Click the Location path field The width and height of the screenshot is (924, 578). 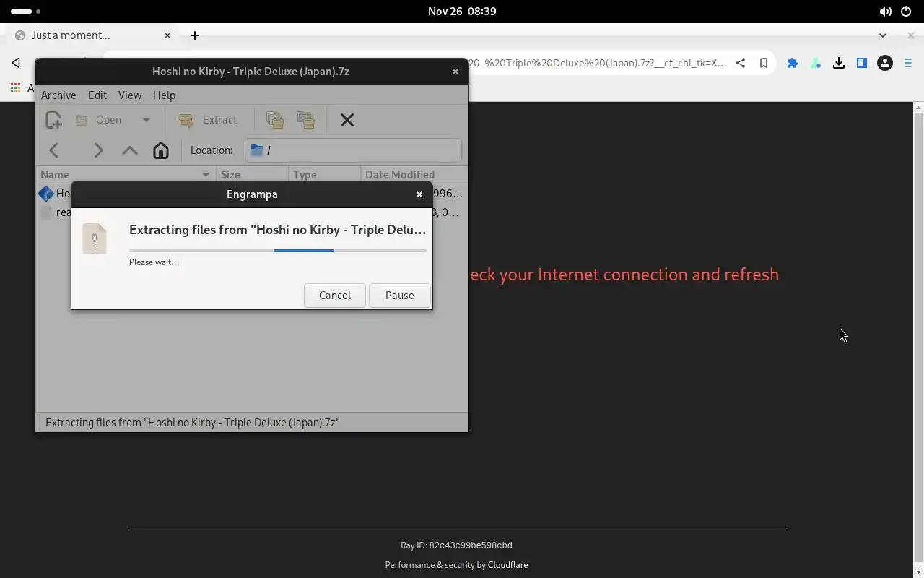click(x=353, y=150)
